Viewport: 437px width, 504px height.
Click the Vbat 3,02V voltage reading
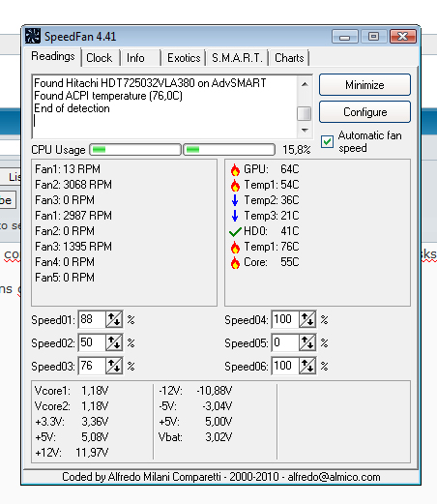click(x=195, y=437)
